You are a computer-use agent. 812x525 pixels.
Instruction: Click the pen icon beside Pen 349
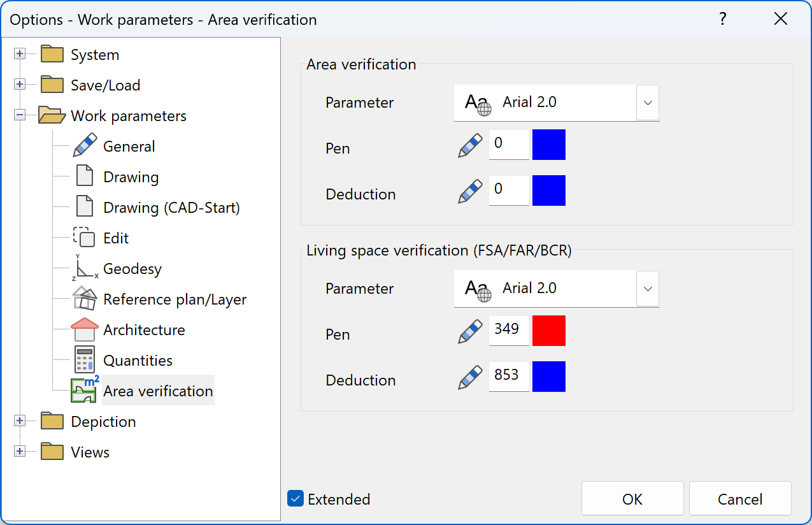[x=469, y=331]
